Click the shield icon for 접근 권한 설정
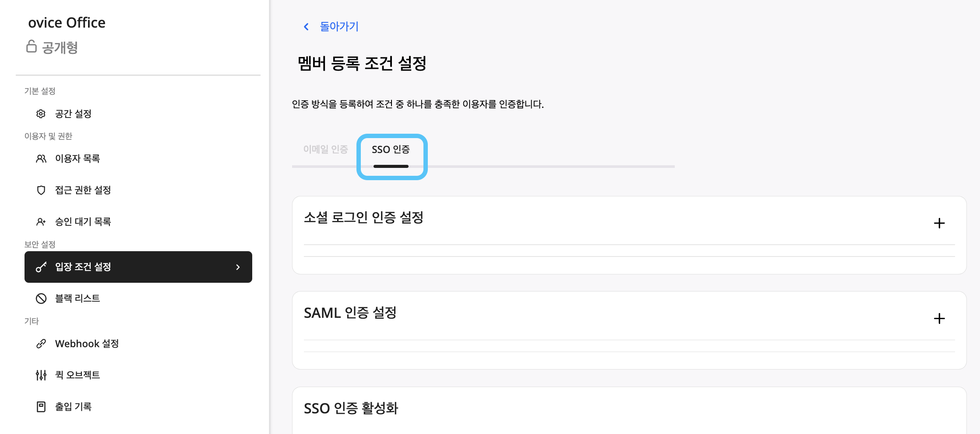This screenshot has width=980, height=434. pos(41,190)
